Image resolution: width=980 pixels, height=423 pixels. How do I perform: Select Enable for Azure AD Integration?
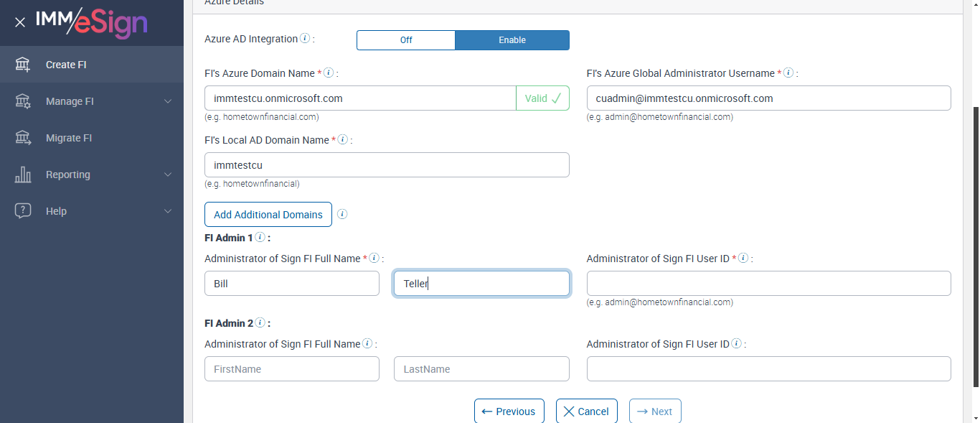point(512,40)
